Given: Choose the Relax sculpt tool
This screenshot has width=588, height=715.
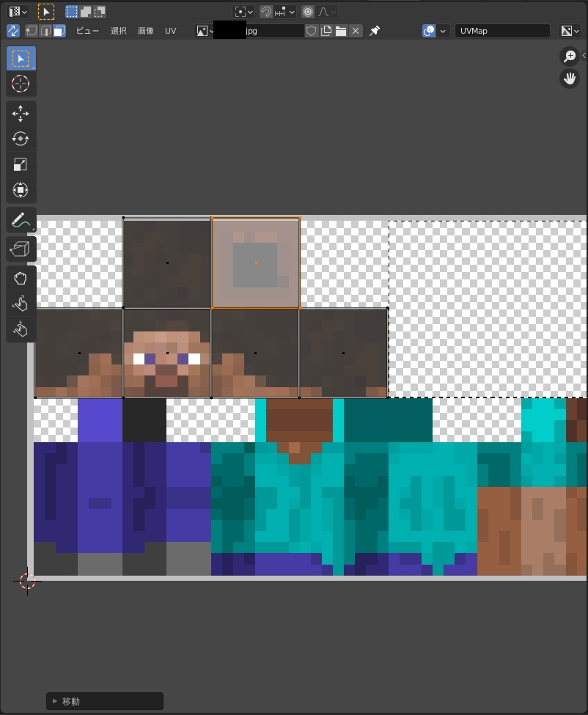Looking at the screenshot, I should pyautogui.click(x=21, y=304).
